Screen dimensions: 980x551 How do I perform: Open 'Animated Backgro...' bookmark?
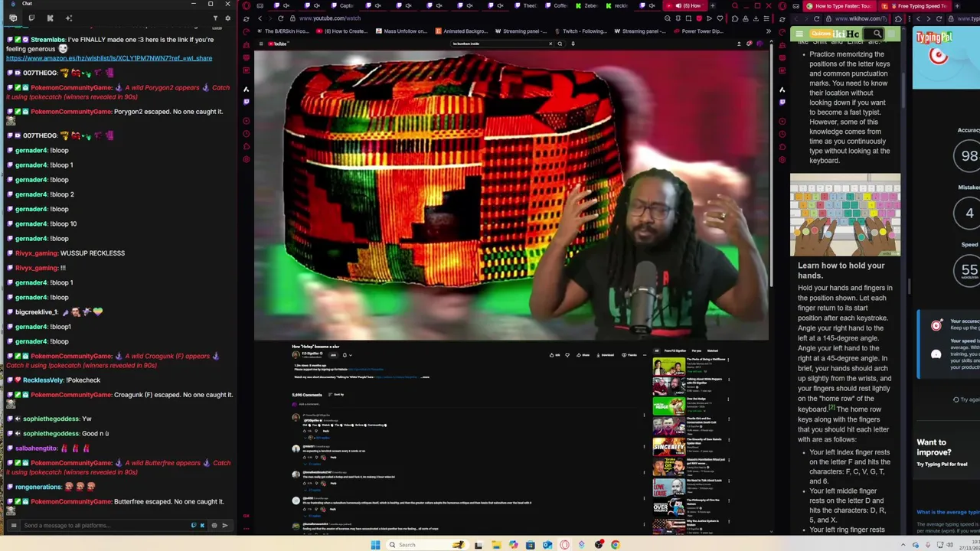click(461, 31)
